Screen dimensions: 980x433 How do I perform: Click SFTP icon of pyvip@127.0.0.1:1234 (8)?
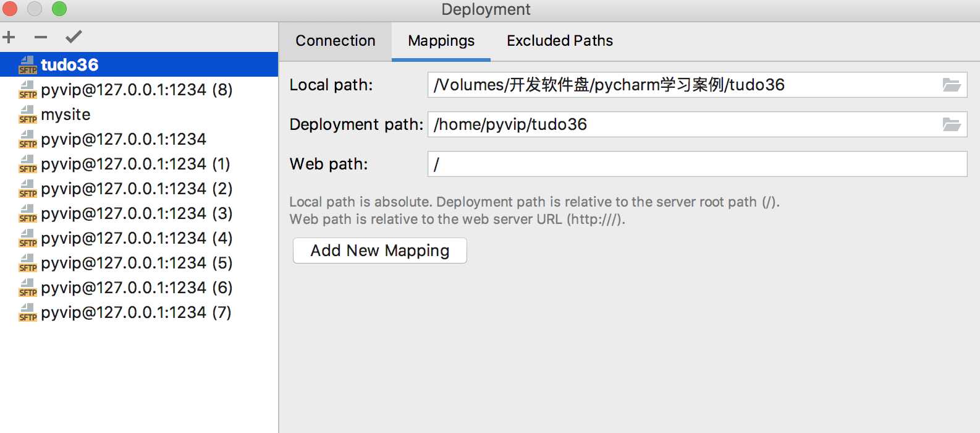28,90
